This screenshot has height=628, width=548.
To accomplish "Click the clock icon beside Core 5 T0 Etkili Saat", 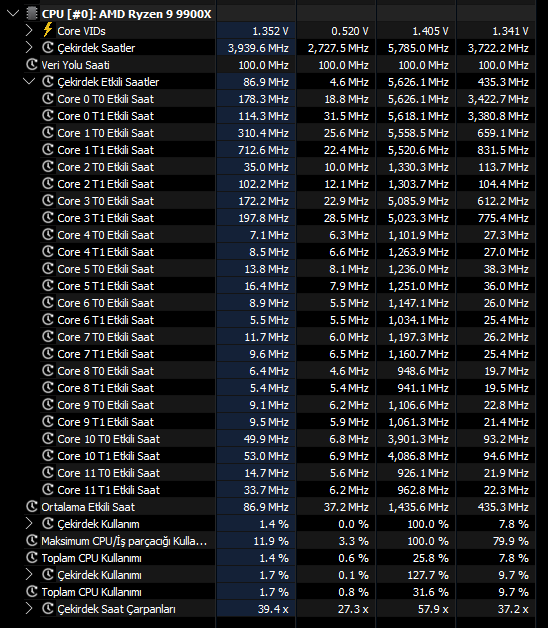I will click(x=48, y=268).
